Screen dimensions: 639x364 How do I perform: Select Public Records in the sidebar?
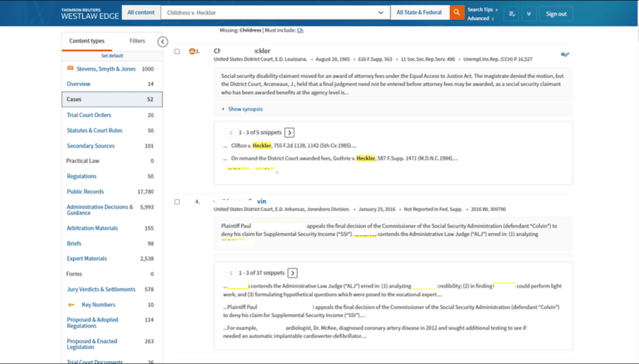coord(85,191)
